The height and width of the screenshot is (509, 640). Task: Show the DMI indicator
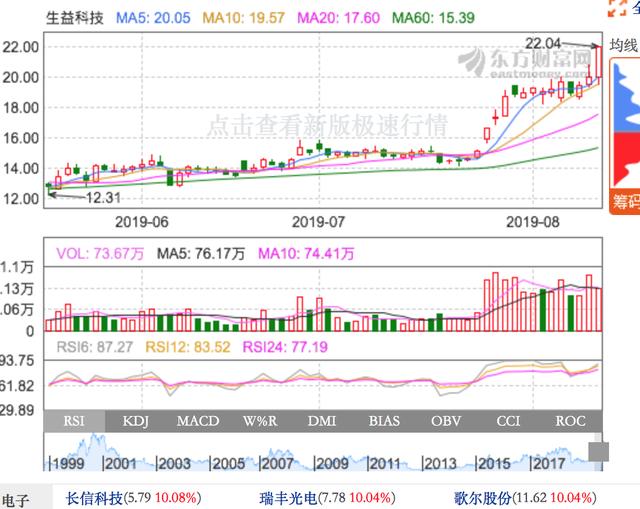[x=322, y=421]
